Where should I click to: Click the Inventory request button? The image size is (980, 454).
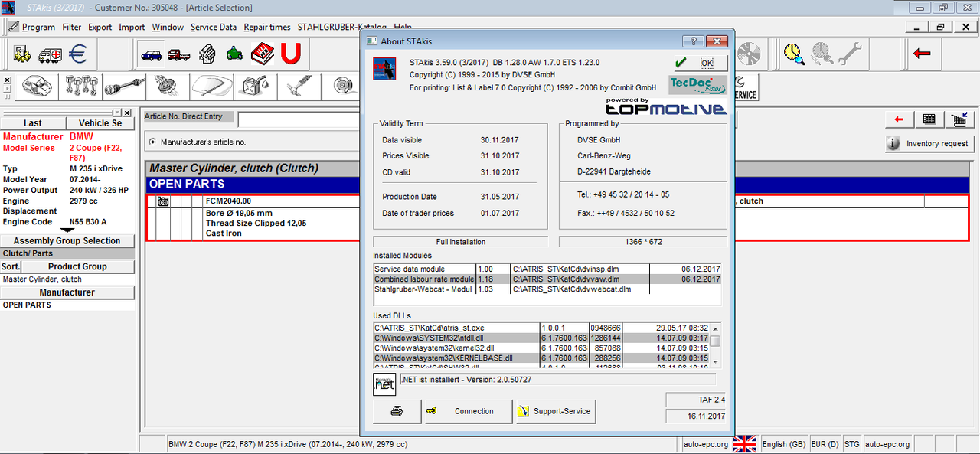tap(929, 143)
